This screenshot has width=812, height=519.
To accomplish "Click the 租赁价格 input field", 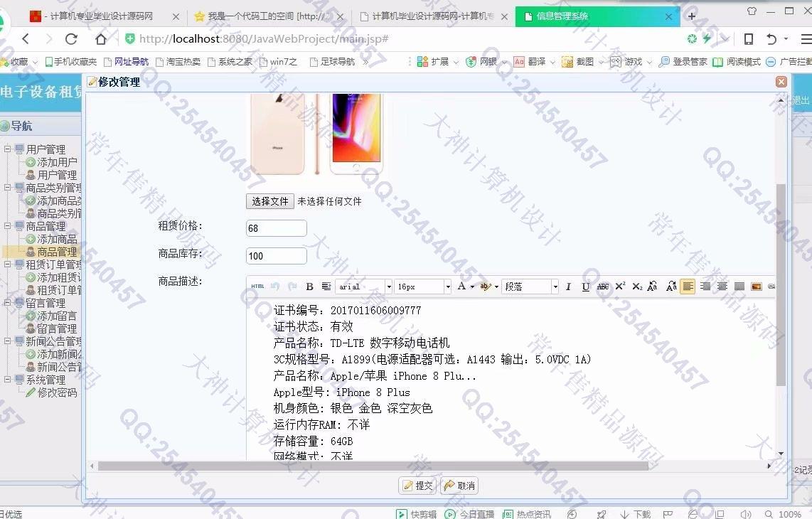I will pos(277,228).
